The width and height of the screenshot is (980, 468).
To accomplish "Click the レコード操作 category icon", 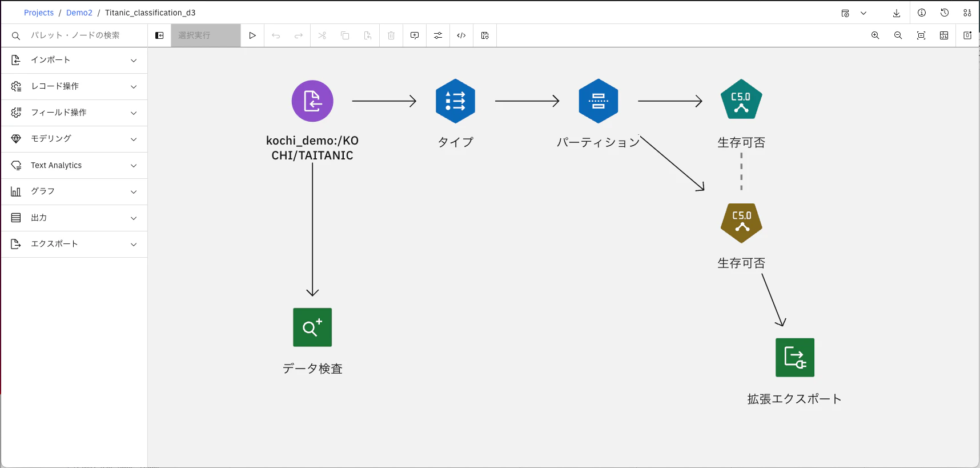I will click(x=16, y=86).
